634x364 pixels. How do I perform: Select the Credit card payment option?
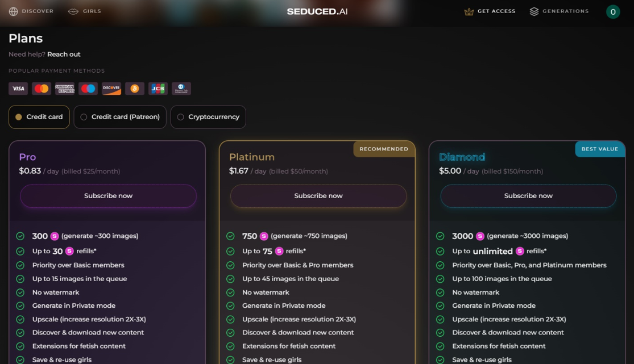pyautogui.click(x=39, y=117)
